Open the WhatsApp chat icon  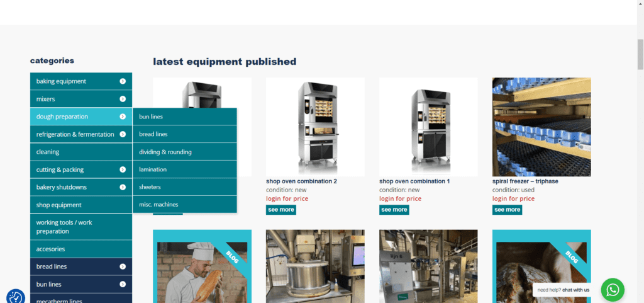click(x=613, y=290)
